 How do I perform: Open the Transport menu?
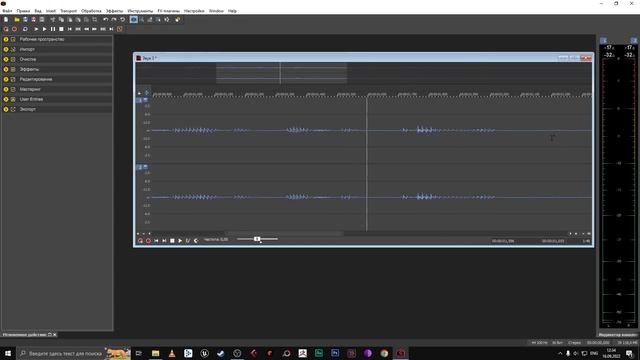click(x=69, y=11)
